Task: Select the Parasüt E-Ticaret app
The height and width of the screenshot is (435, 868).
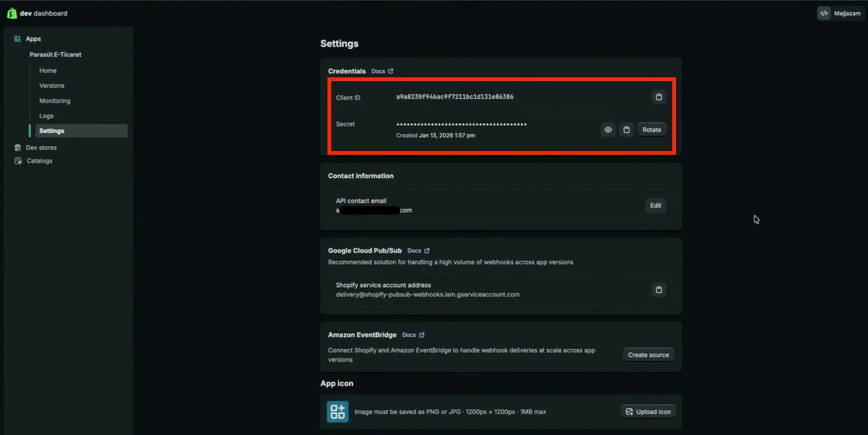Action: 55,54
